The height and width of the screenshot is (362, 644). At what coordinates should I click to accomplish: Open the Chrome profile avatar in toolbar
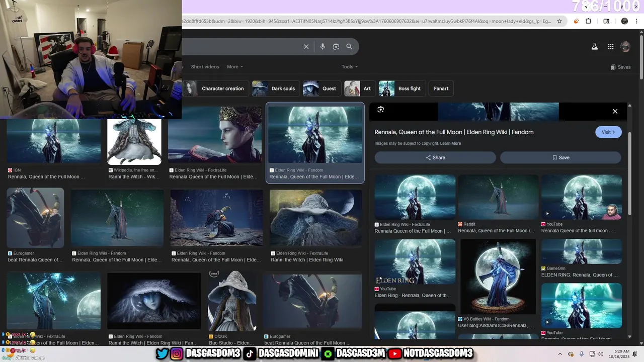pos(624,21)
